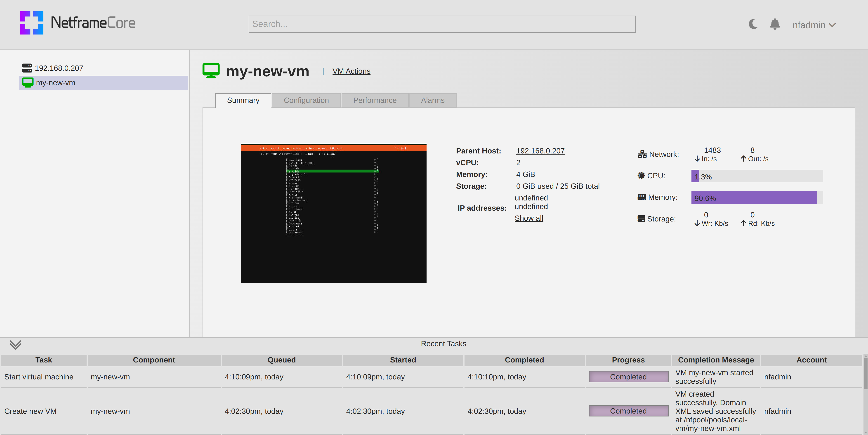868x435 pixels.
Task: Focus the Search input field
Action: 442,24
